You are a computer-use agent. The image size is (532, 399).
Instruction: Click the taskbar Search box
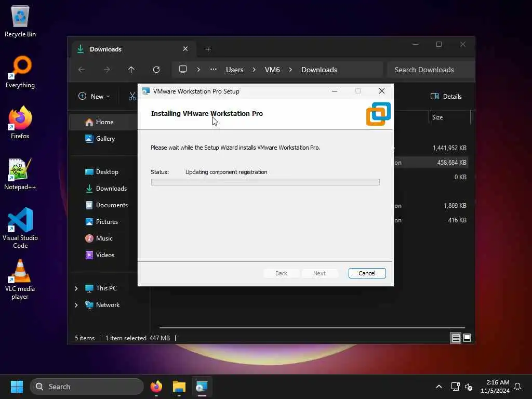[x=87, y=387]
